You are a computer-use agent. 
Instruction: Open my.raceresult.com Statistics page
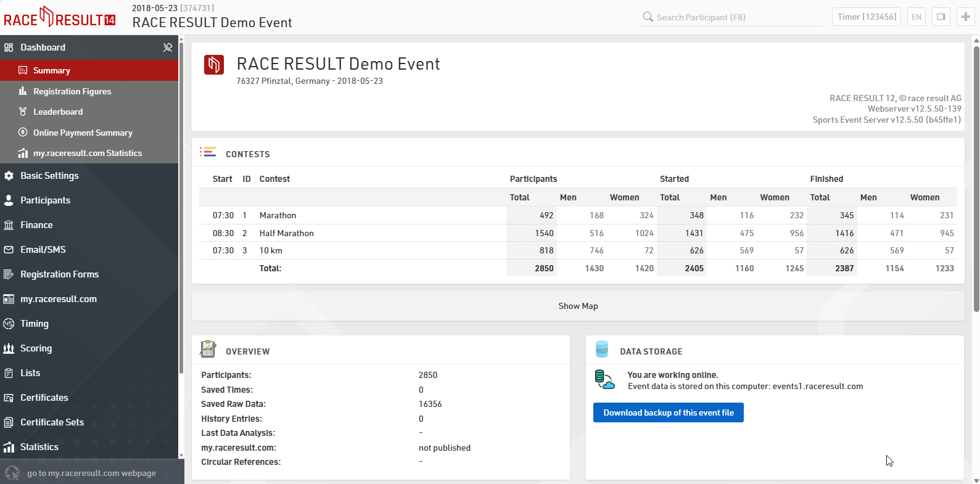point(87,153)
